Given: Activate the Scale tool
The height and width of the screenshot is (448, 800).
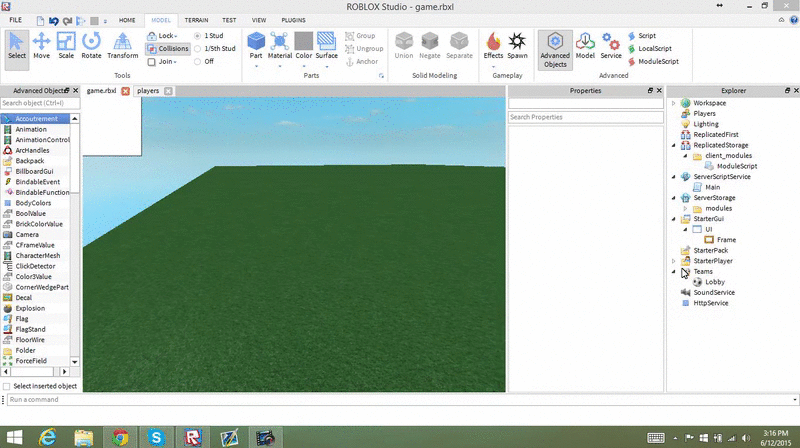Looking at the screenshot, I should coord(66,46).
